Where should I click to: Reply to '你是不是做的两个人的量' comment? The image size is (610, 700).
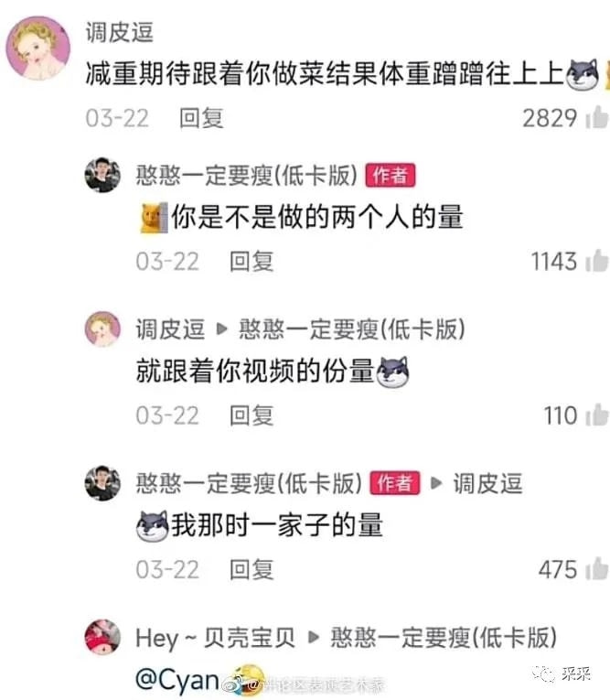[x=251, y=261]
